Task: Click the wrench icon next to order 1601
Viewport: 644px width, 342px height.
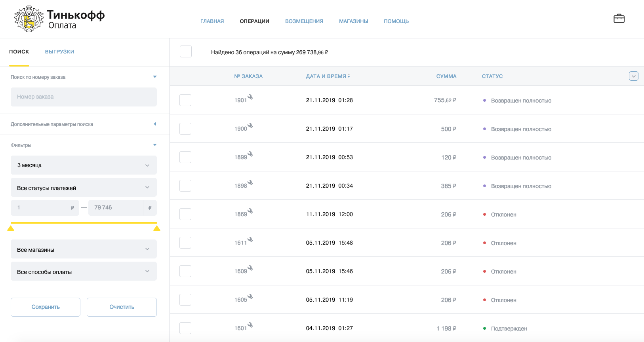Action: (250, 325)
